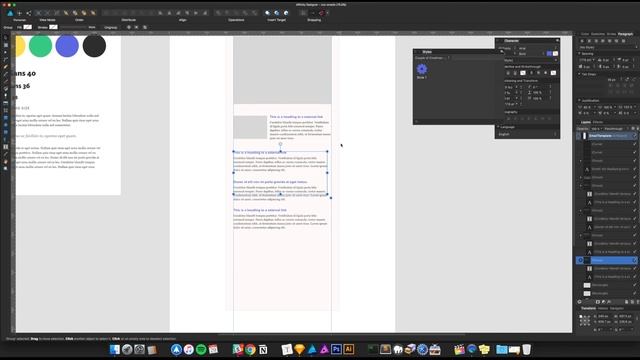Select the Style 1 thumbnail in Styles panel
Image resolution: width=640 pixels, height=360 pixels.
pos(422,69)
